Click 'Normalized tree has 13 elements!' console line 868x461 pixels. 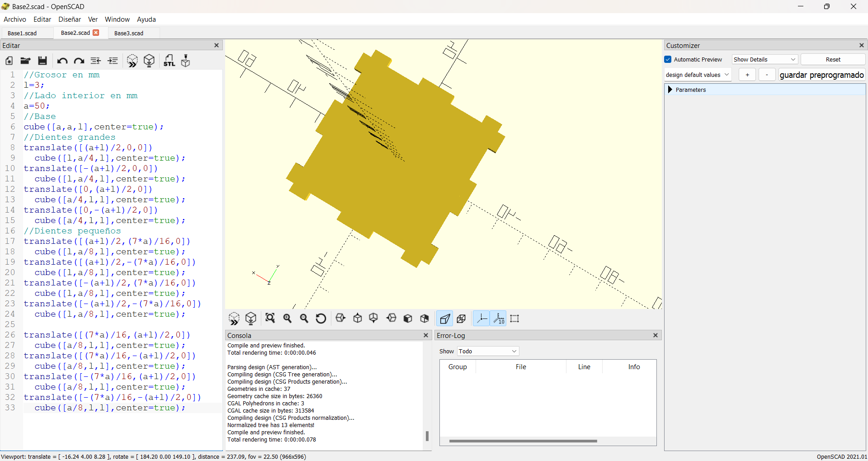271,425
